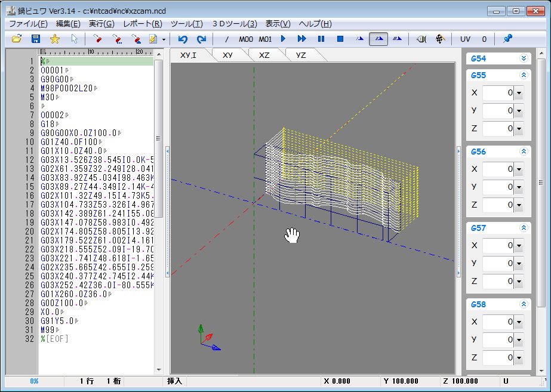Open the G55 X value dropdown
The height and width of the screenshot is (392, 551).
(x=518, y=93)
